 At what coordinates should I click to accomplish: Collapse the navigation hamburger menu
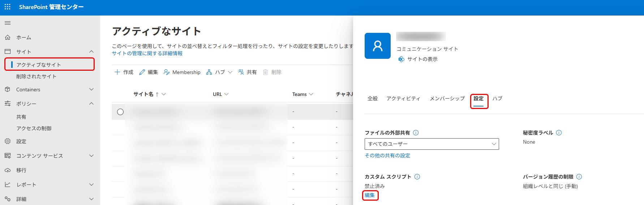(7, 23)
